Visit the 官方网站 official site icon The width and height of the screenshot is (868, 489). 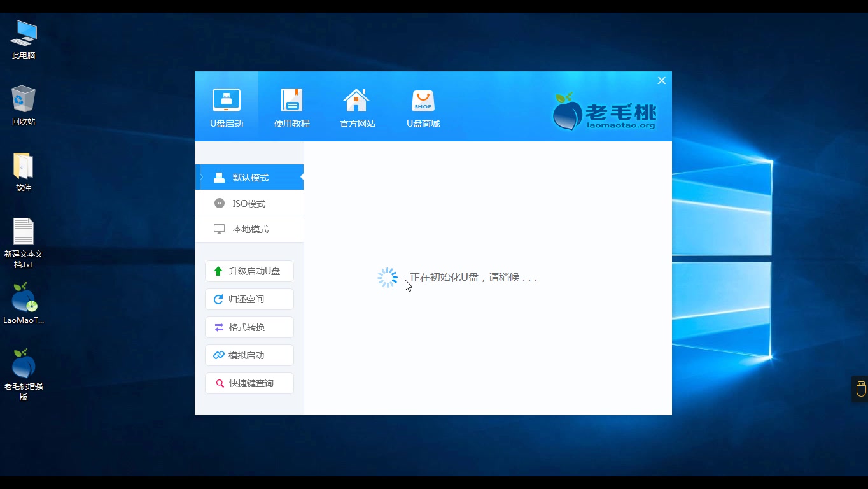coord(357,100)
